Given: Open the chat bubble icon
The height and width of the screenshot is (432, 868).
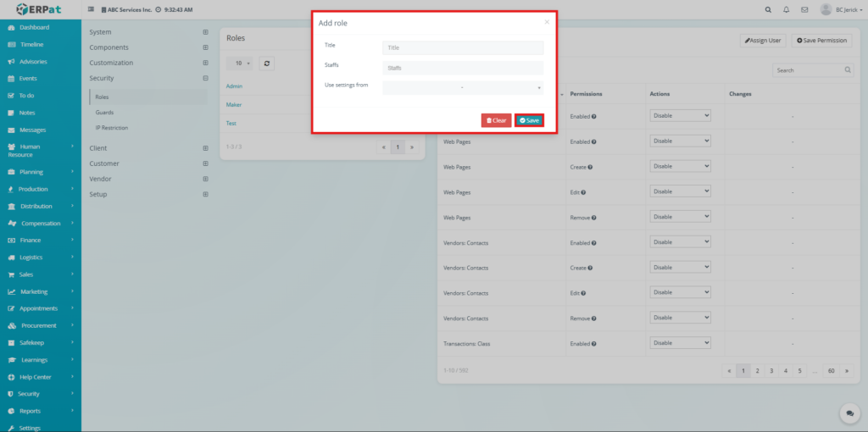Looking at the screenshot, I should click(849, 413).
